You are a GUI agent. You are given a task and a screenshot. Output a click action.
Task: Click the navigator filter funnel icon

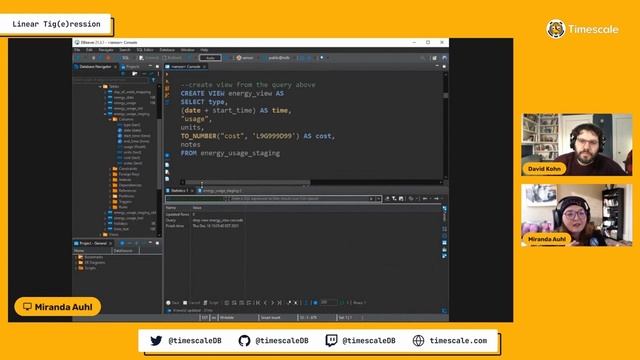153,80
